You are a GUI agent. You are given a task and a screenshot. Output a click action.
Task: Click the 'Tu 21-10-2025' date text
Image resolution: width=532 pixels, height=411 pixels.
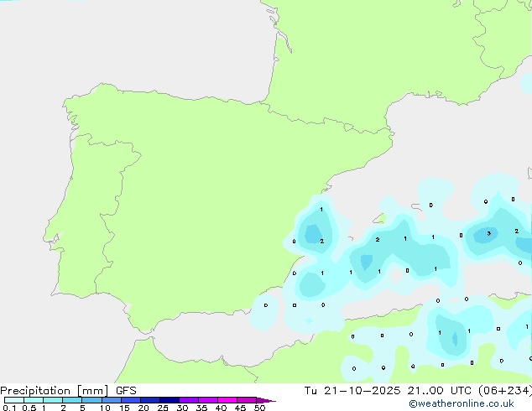[352, 391]
